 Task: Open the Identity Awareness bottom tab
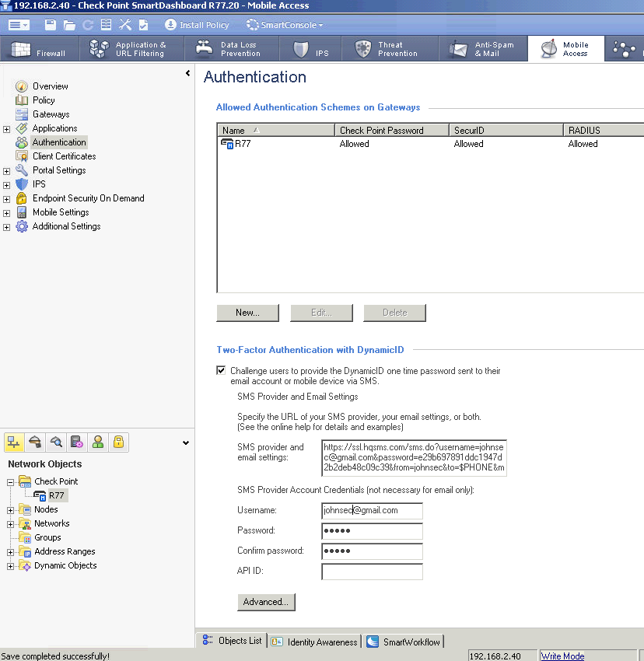[x=315, y=642]
